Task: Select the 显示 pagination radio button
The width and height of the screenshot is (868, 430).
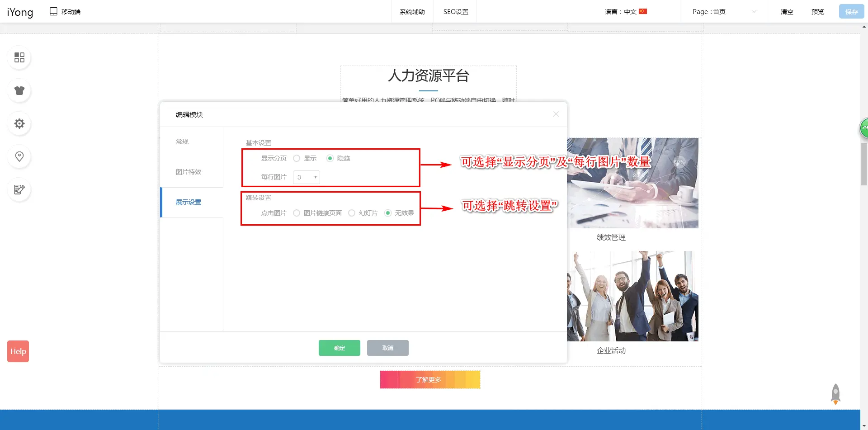Action: click(297, 158)
